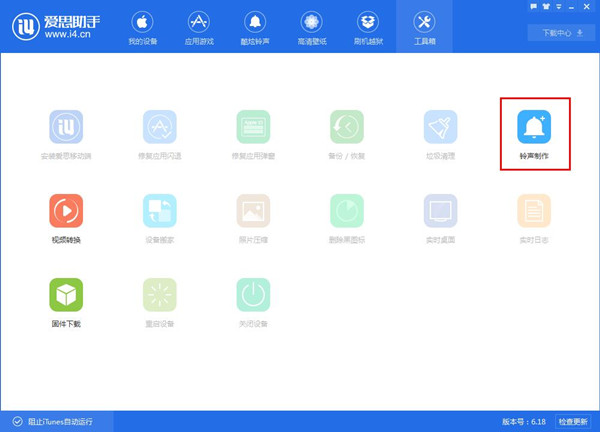The height and width of the screenshot is (432, 600).
Task: Switch to the 我的设备 tab
Action: click(x=143, y=28)
